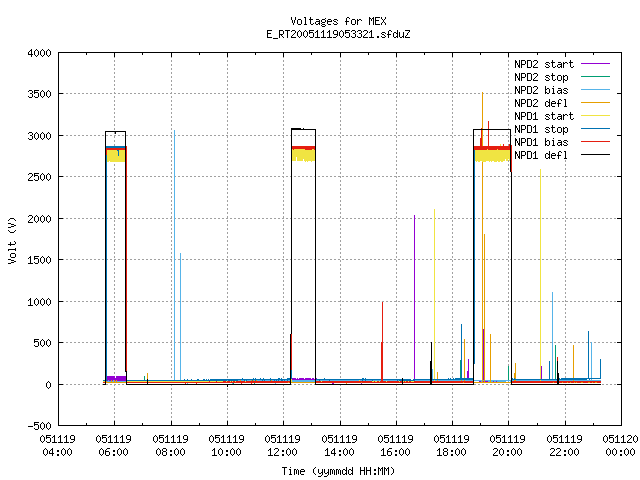Screen dimensions: 640x480
Task: Click the y-axis label "Volt (V)"
Action: (12, 240)
